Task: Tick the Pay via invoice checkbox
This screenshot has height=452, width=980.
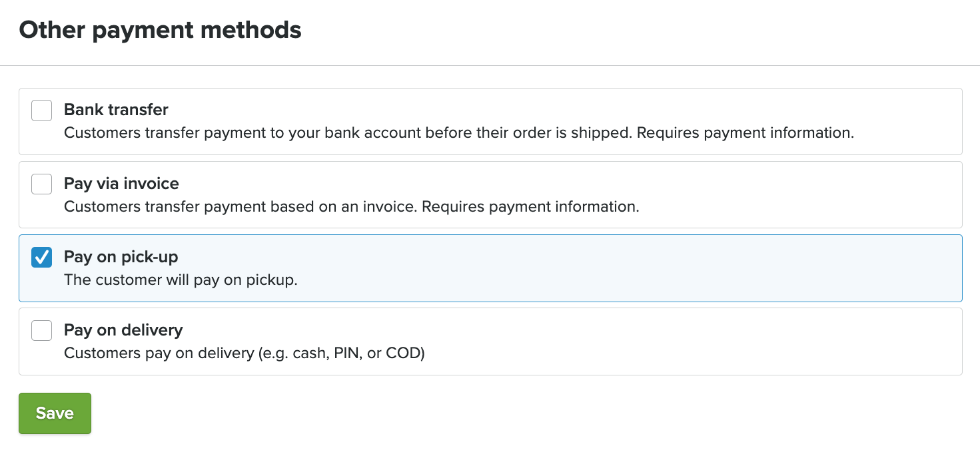Action: (41, 184)
